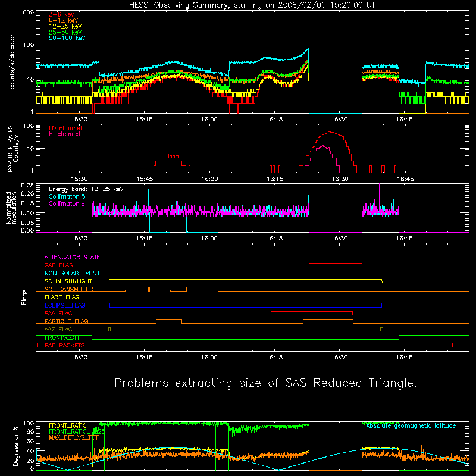Click the 'SAA_FLAG' label
This screenshot has height=476, width=476.
pos(58,313)
